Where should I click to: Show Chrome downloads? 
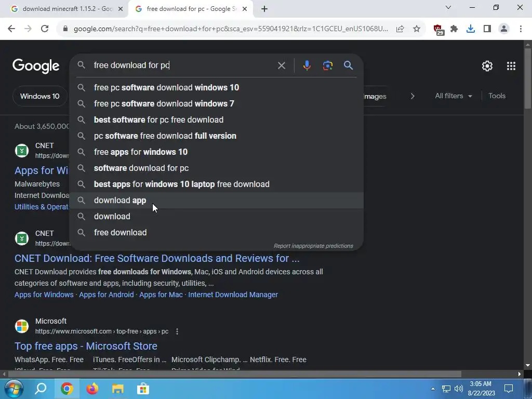click(x=471, y=29)
